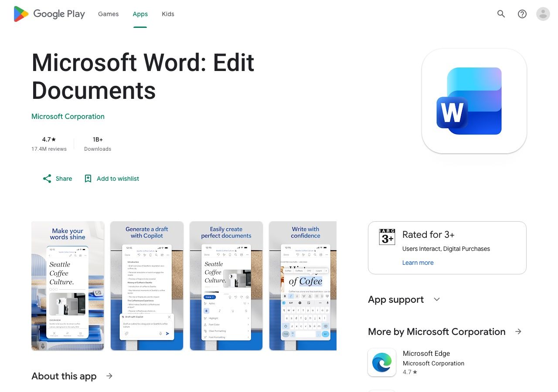Click the 1B+ Downloads stat

(98, 144)
